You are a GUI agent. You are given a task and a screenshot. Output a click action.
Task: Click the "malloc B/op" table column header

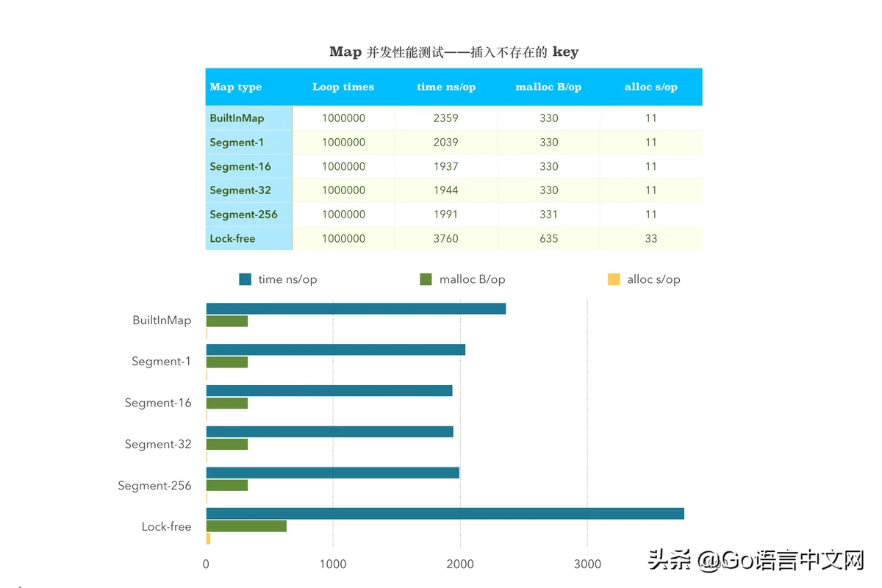point(548,87)
